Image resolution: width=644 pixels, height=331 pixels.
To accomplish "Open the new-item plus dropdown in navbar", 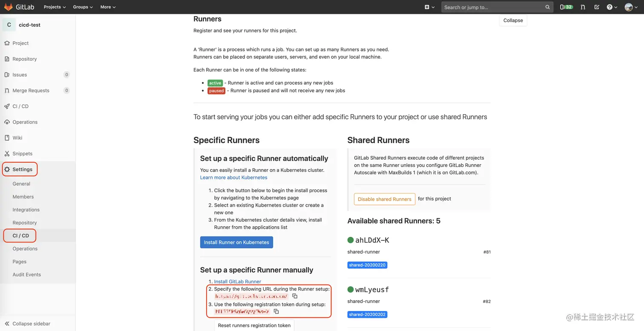I will point(429,7).
